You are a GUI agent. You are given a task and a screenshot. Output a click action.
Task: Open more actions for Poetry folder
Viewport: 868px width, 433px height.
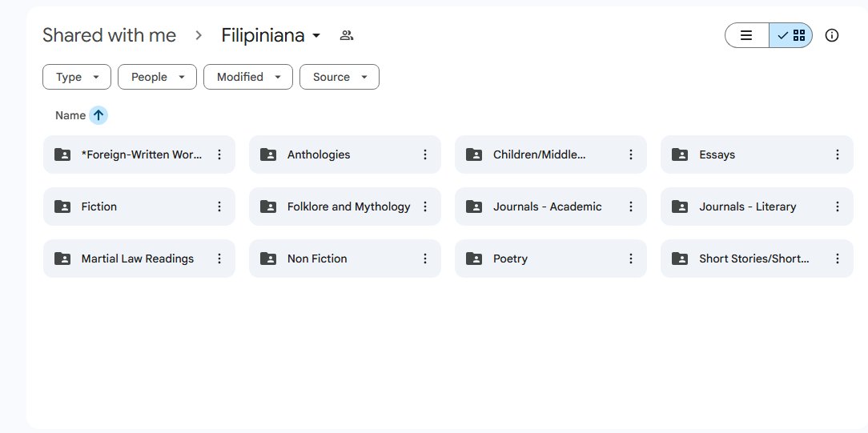(x=630, y=259)
